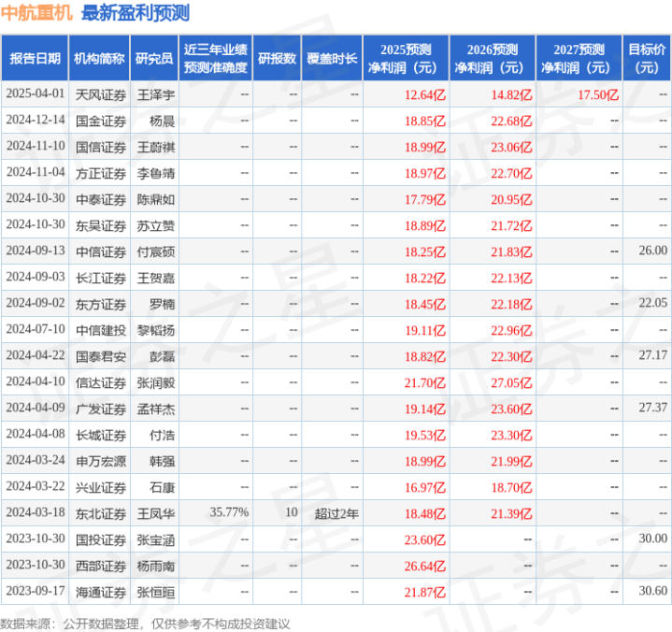Click the 16.97亿 profit value
This screenshot has height=632, width=672.
(x=425, y=487)
